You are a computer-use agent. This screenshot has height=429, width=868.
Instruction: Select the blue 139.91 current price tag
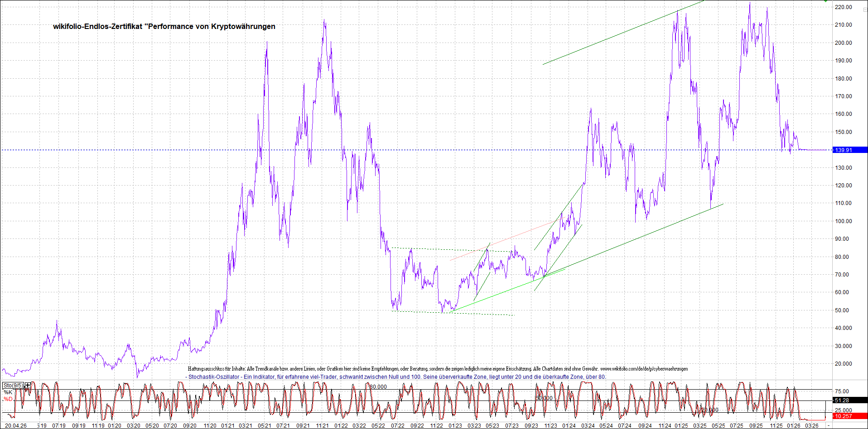(x=849, y=150)
